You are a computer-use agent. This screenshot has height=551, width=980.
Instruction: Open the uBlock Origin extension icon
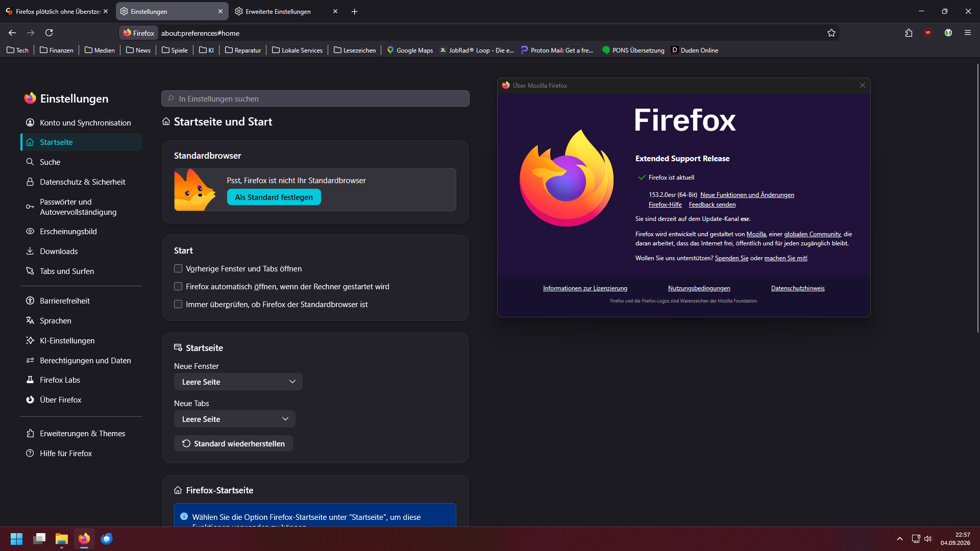[928, 33]
